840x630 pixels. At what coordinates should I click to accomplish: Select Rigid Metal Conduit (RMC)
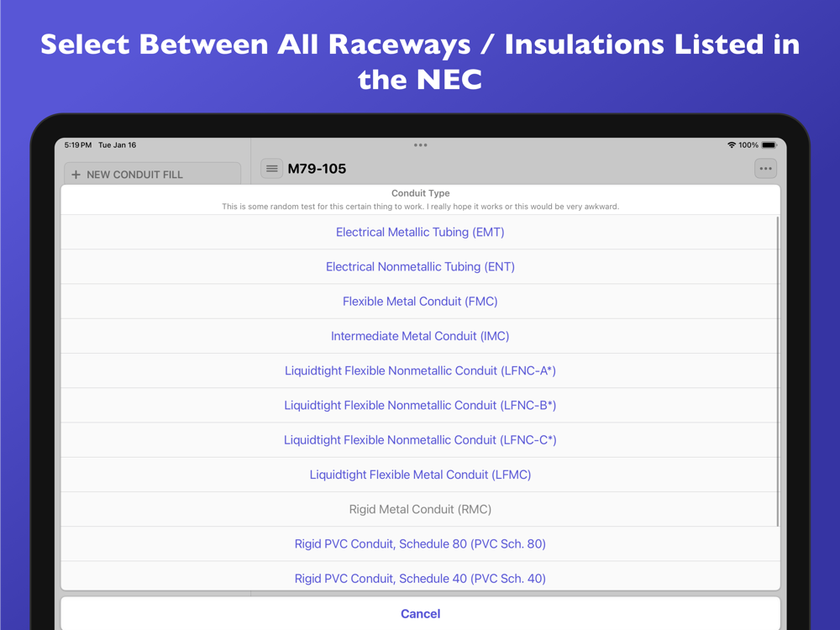[420, 510]
